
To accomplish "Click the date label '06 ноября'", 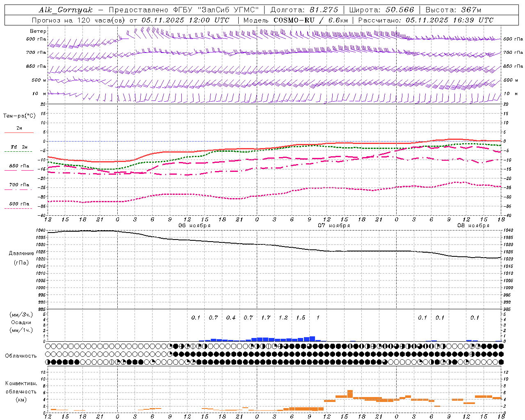I will [x=194, y=226].
